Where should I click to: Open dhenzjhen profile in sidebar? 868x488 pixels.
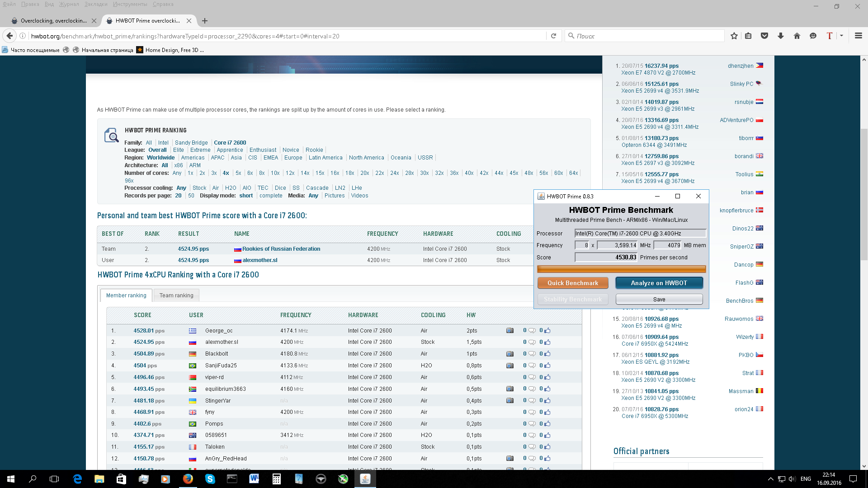pos(741,66)
